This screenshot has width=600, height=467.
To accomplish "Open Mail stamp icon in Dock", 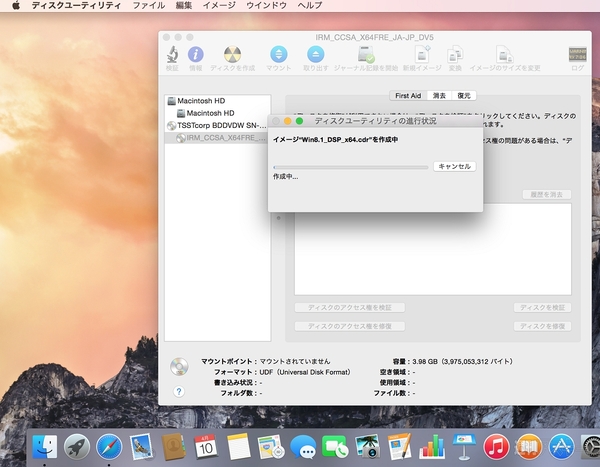I will coord(141,446).
